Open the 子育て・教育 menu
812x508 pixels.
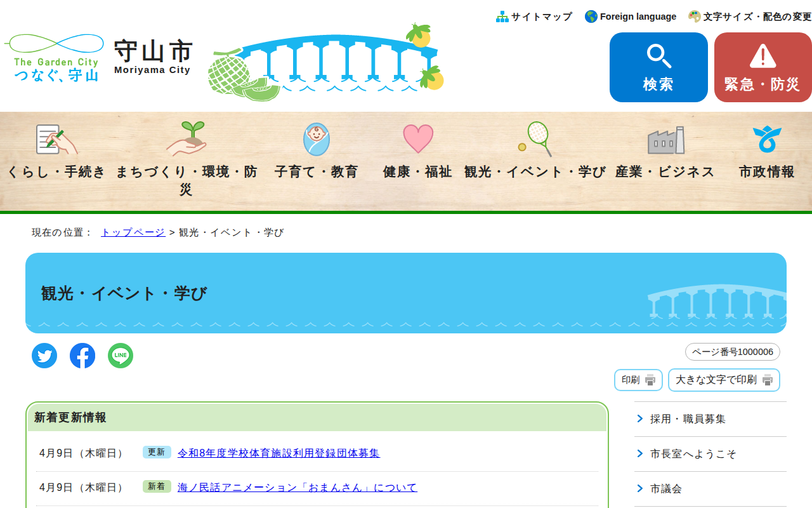point(317,171)
